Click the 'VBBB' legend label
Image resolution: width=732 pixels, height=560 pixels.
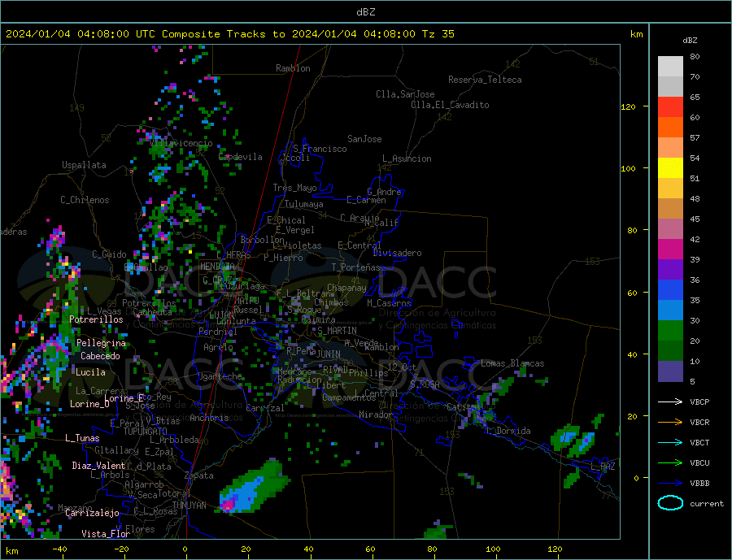(699, 484)
